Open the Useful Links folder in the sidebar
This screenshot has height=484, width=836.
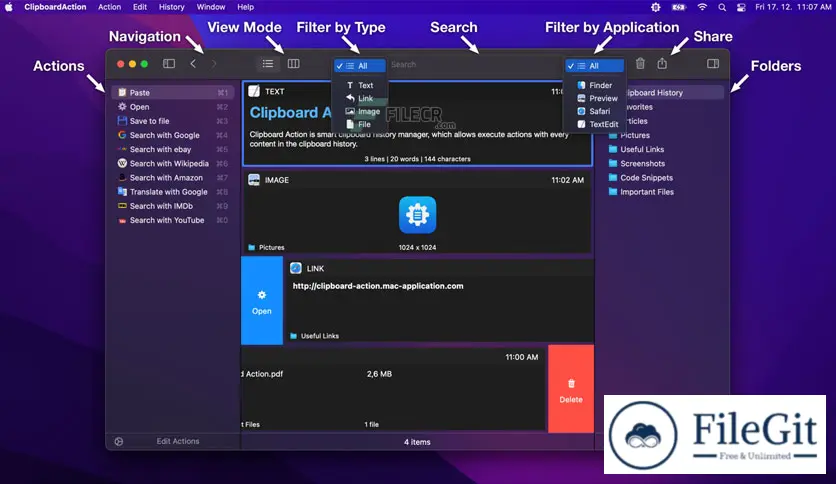pos(666,149)
